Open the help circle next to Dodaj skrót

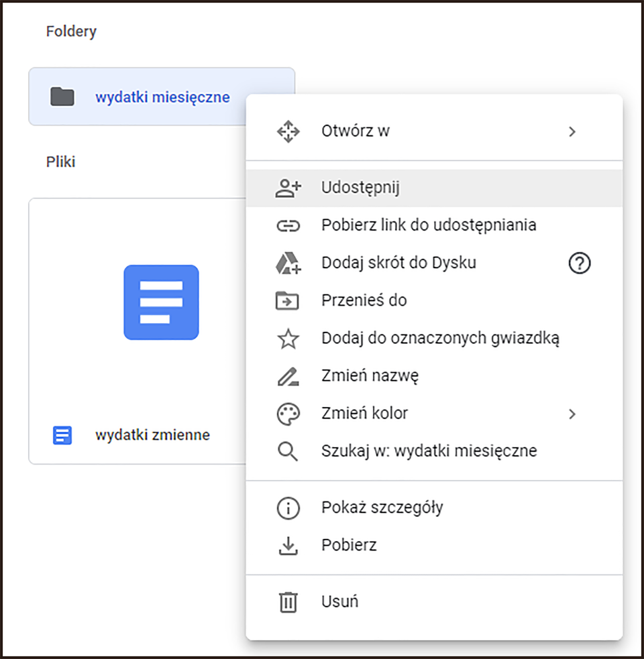(579, 263)
